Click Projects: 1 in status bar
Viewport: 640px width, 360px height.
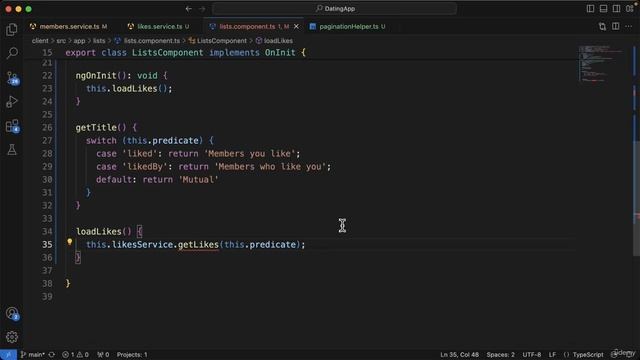click(x=132, y=355)
